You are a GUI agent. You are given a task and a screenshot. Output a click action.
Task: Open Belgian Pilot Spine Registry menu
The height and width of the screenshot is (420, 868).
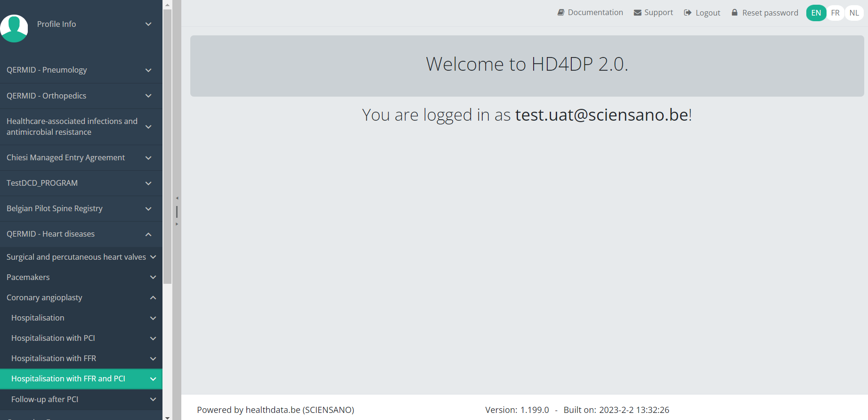coord(55,209)
